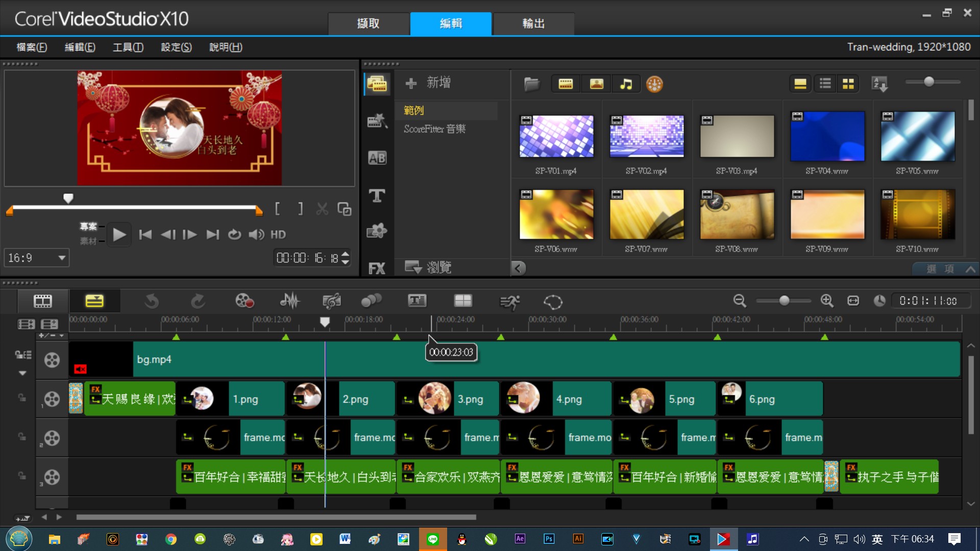This screenshot has height=551, width=980.
Task: Click the orange film reel icon in library toolbar
Action: pyautogui.click(x=654, y=84)
